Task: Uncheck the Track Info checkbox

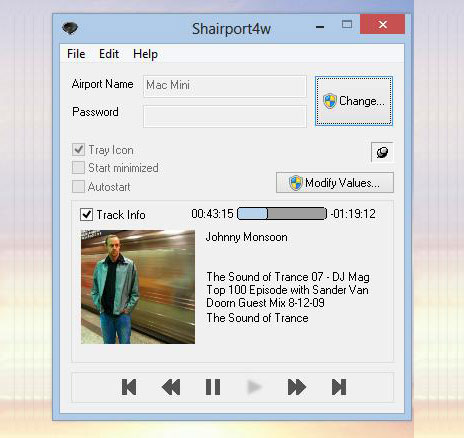Action: 86,214
